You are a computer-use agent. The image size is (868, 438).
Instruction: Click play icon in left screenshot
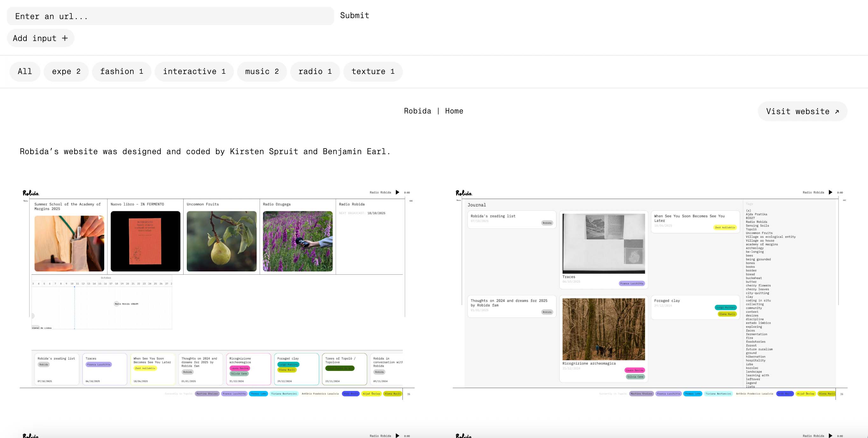click(397, 193)
